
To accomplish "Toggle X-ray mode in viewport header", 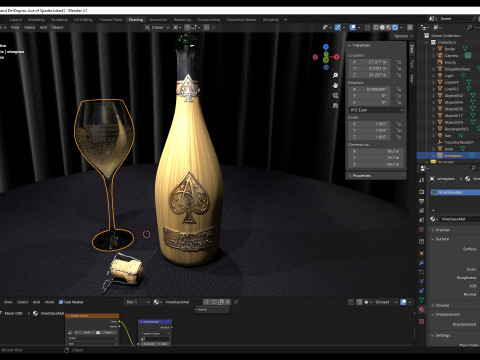I will tap(367, 27).
